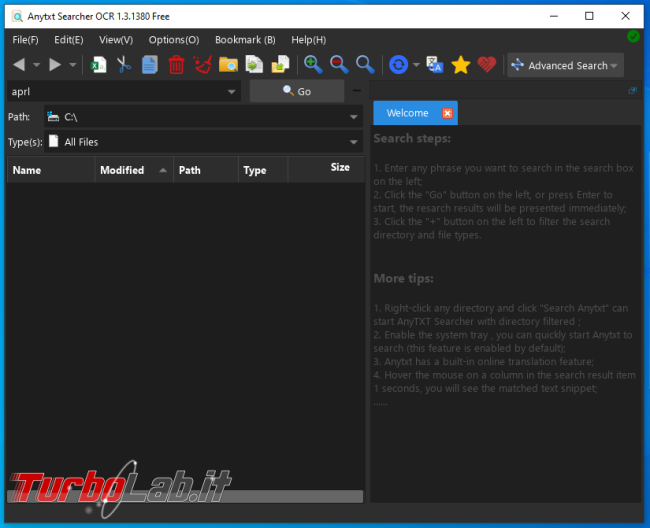The image size is (650, 528).
Task: Open the Help(H) menu
Action: (x=308, y=40)
